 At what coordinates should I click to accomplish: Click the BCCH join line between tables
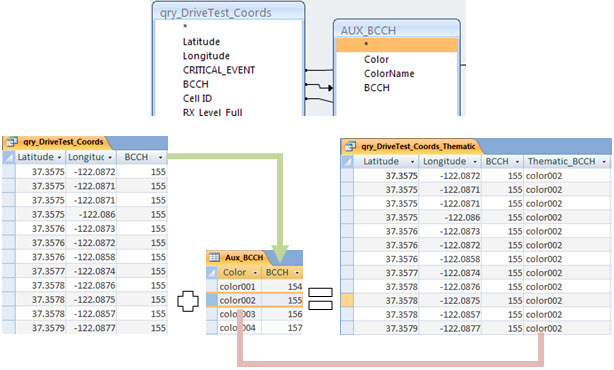(320, 86)
